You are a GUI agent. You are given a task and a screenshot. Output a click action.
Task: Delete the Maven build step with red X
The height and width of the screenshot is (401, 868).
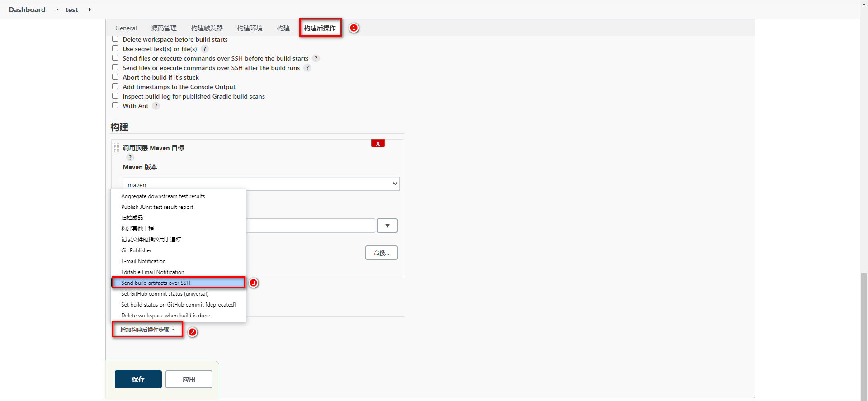[x=378, y=143]
